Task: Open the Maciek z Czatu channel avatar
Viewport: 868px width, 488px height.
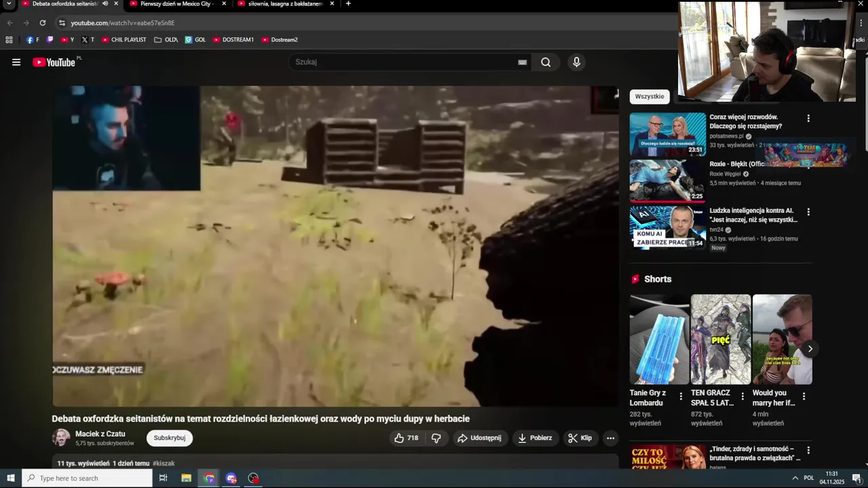Action: (61, 438)
